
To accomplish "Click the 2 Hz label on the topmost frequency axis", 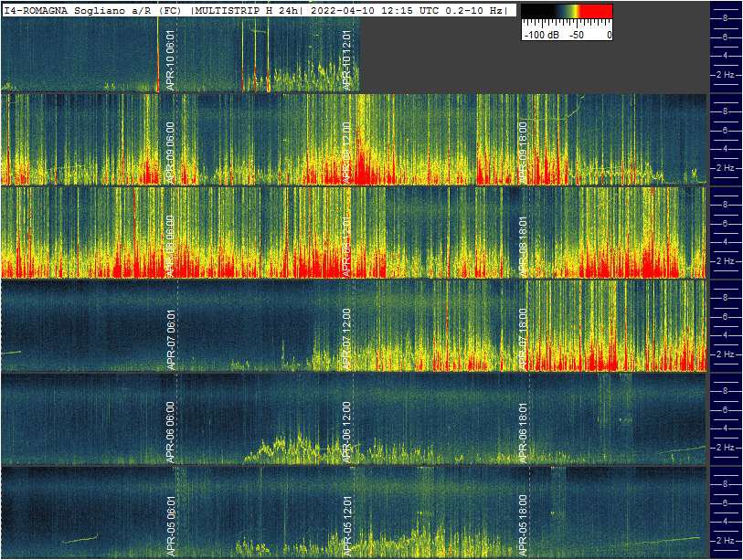I will tap(727, 74).
